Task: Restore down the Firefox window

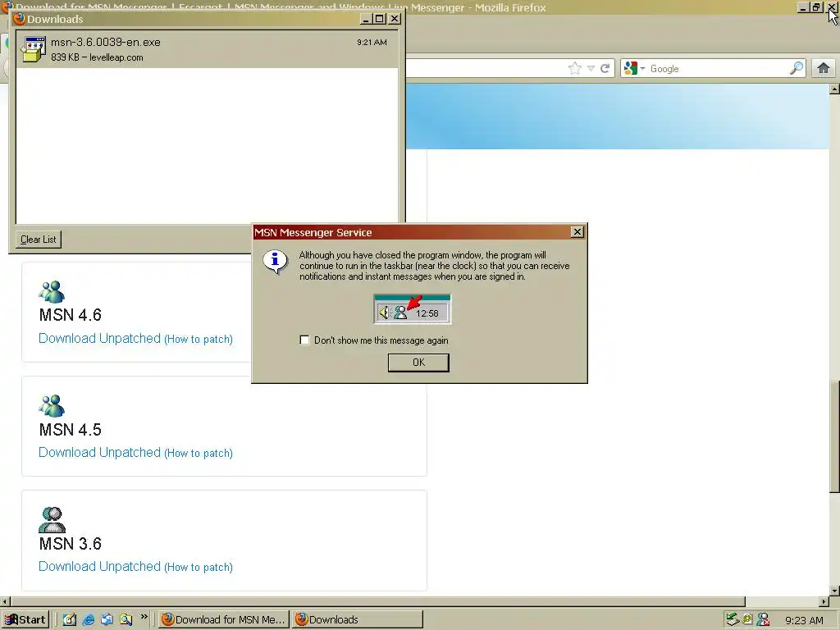Action: pyautogui.click(x=816, y=7)
